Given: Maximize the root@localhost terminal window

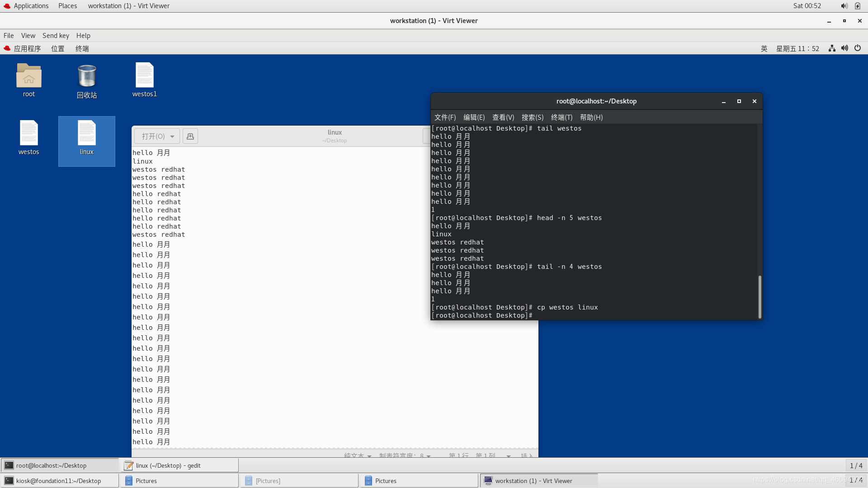Looking at the screenshot, I should click(x=739, y=101).
